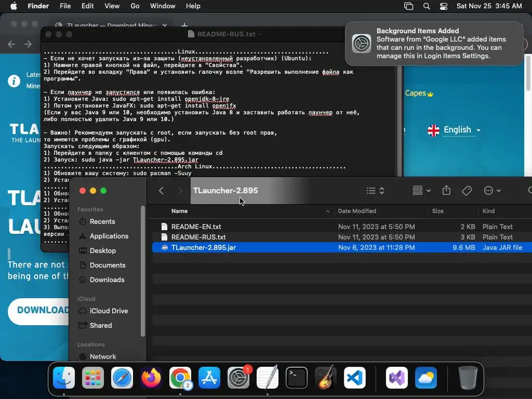Close the TLauncher browser tab

click(165, 25)
